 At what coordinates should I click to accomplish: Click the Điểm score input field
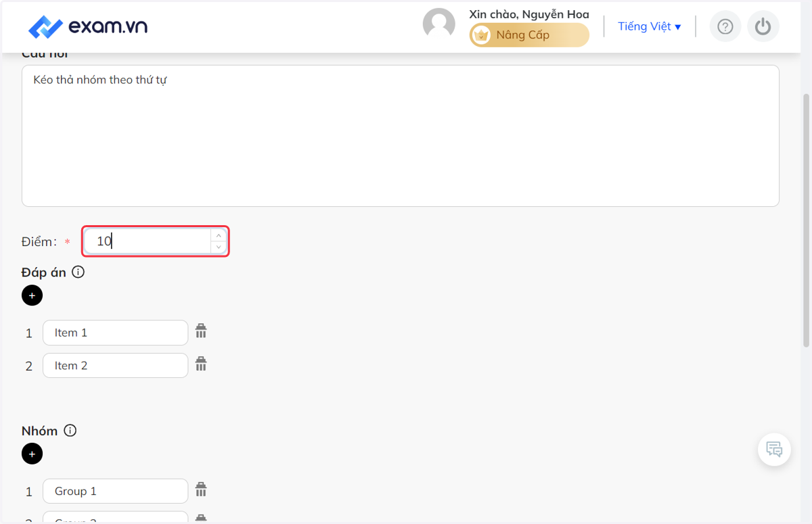148,241
